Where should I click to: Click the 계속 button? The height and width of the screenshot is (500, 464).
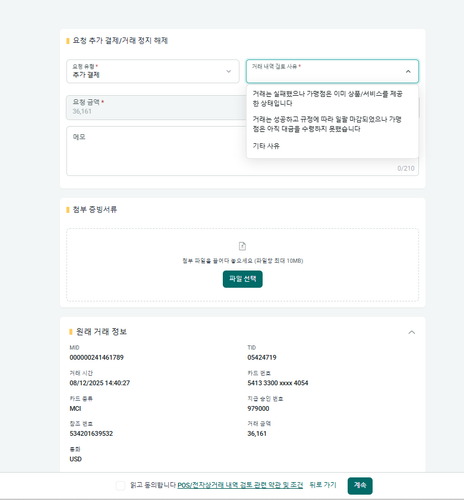360,486
